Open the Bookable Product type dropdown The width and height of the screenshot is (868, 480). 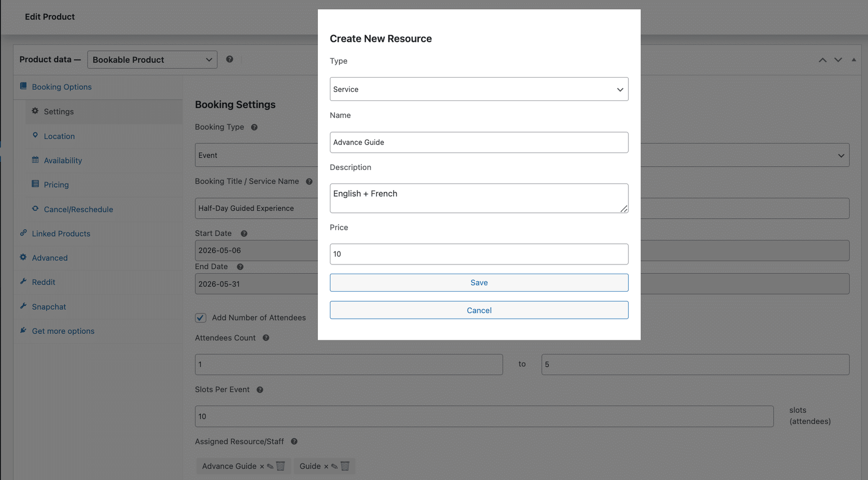[152, 60]
